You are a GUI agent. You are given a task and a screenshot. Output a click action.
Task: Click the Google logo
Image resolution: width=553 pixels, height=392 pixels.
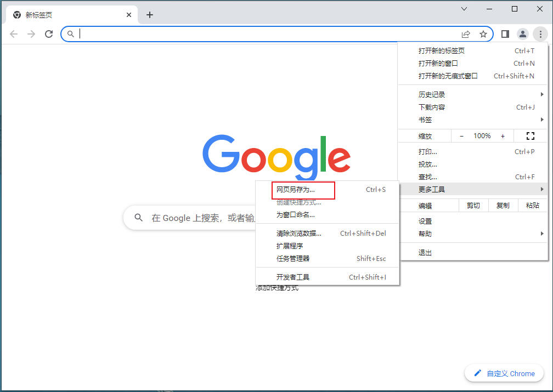276,157
